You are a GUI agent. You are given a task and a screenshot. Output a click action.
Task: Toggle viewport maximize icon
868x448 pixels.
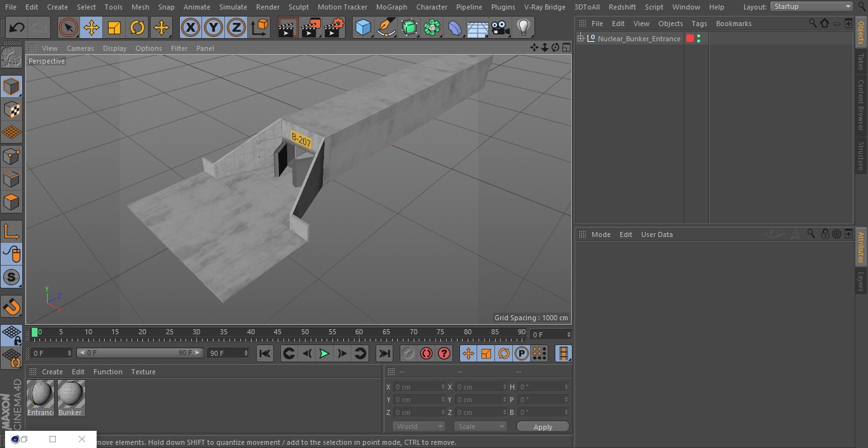(566, 48)
